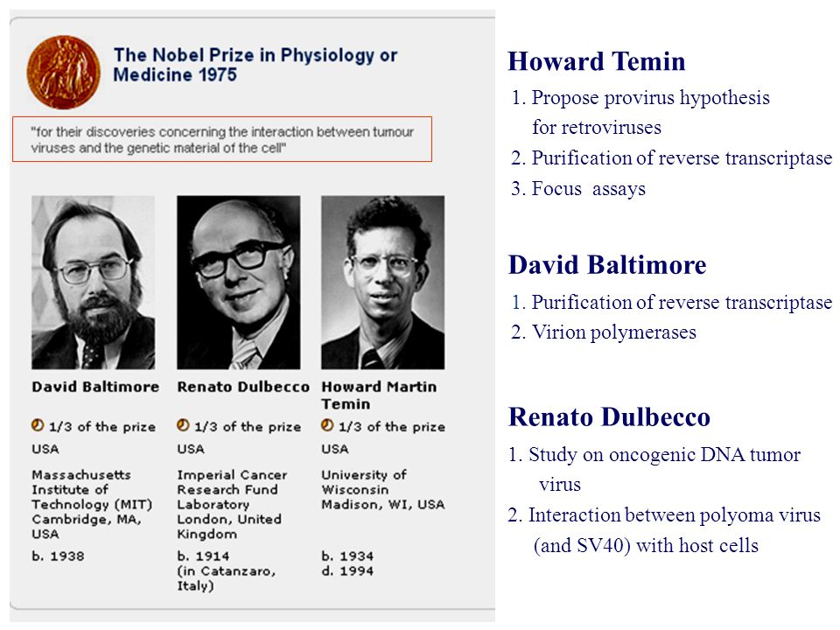Click prize share icon under Howard Martin Temin

click(x=327, y=425)
